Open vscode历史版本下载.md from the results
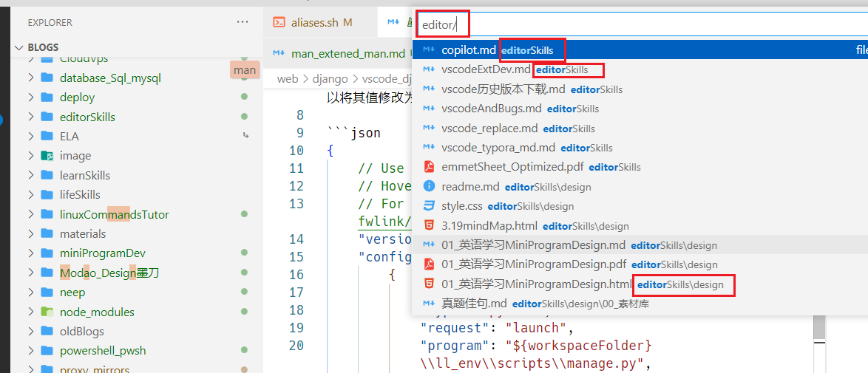Screen dimensions: 868x373 [x=640, y=89]
